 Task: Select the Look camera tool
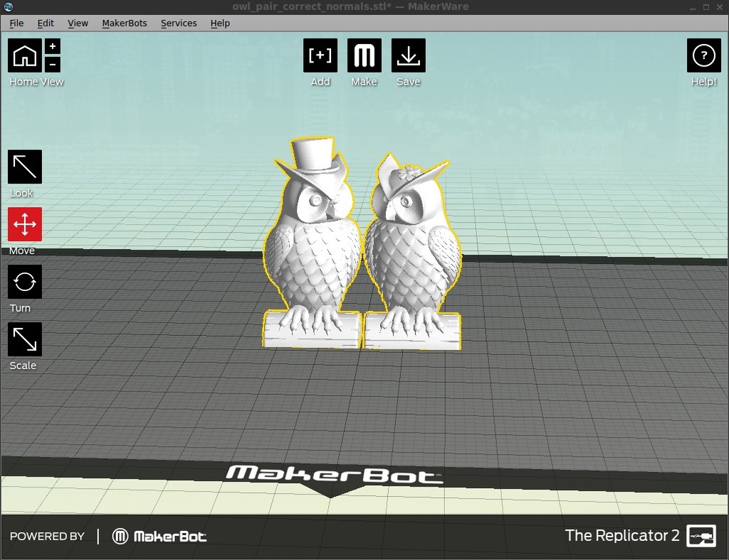(x=23, y=167)
